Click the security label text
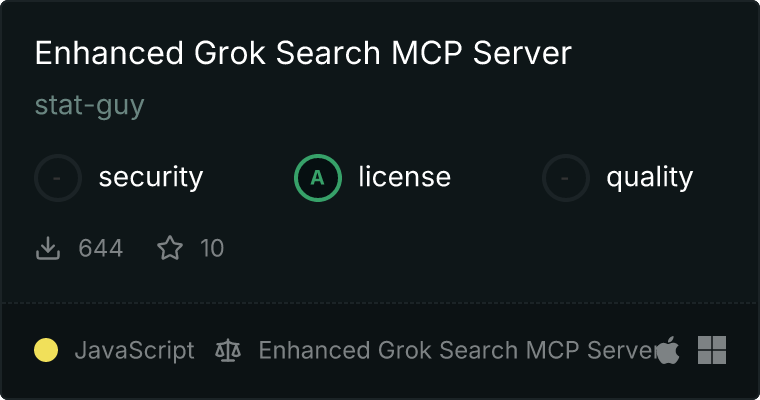The width and height of the screenshot is (760, 400). pos(151,177)
